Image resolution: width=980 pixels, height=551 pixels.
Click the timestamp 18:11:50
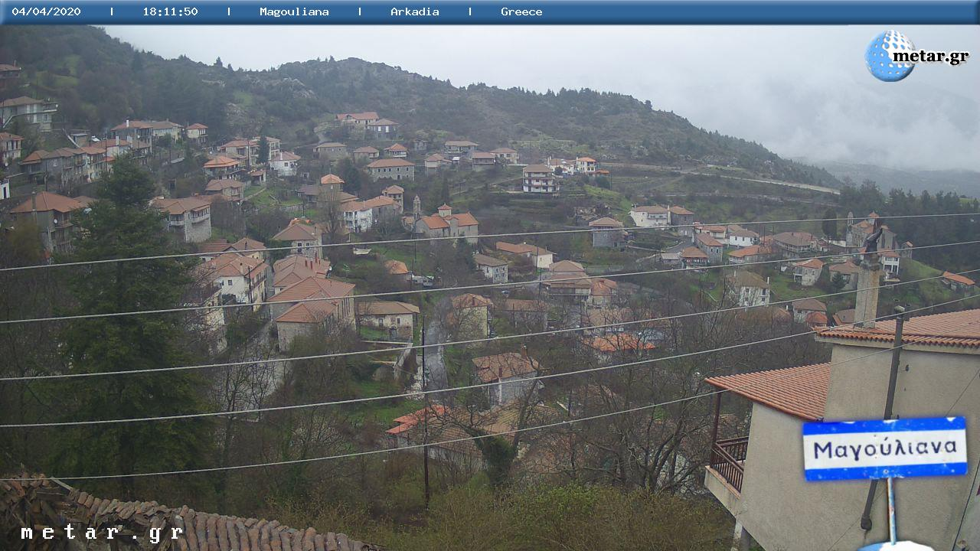(170, 11)
